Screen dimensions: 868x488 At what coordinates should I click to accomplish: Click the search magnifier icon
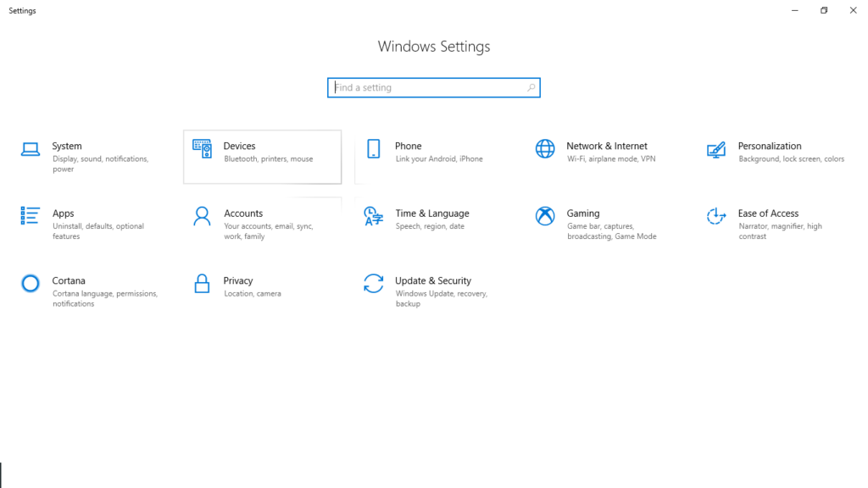(x=531, y=87)
